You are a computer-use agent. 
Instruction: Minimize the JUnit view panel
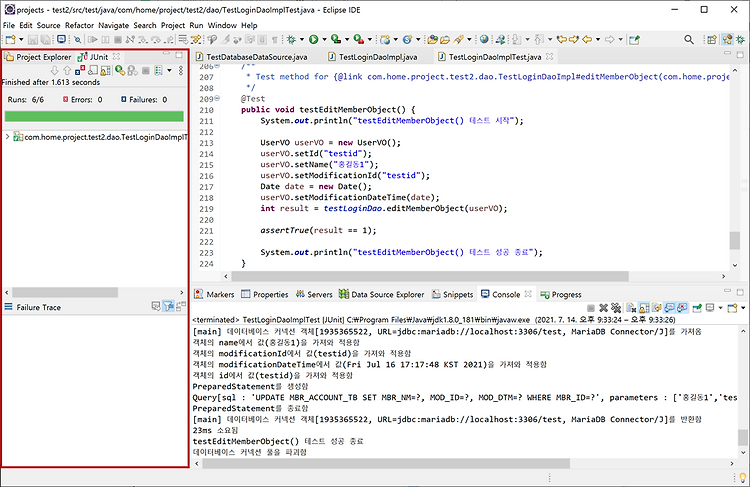pos(166,54)
